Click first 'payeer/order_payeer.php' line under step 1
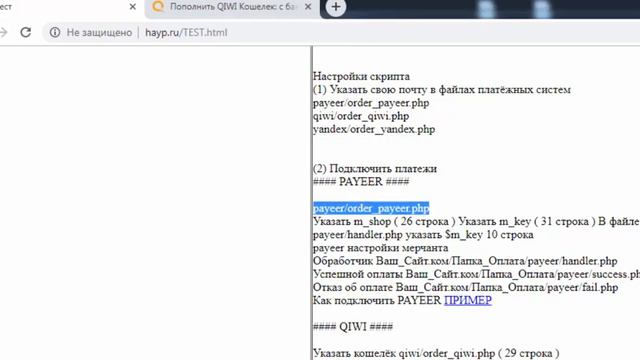This screenshot has width=640, height=360. pos(371,103)
